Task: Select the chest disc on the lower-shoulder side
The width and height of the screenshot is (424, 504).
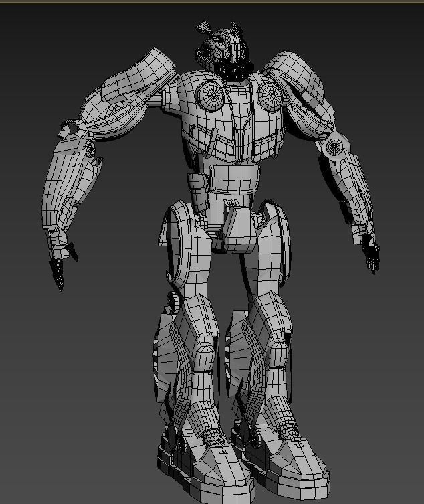Action: (270, 96)
